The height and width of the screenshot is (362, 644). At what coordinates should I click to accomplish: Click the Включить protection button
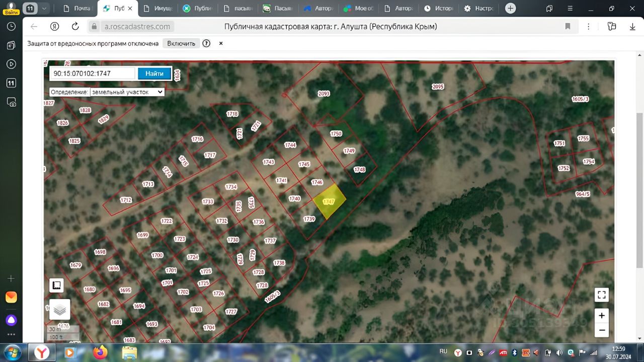(181, 43)
